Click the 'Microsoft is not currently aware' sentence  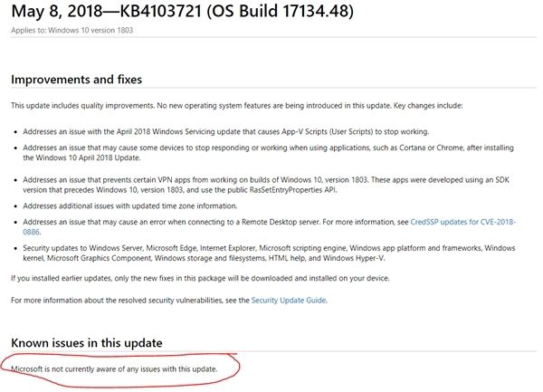click(x=114, y=369)
